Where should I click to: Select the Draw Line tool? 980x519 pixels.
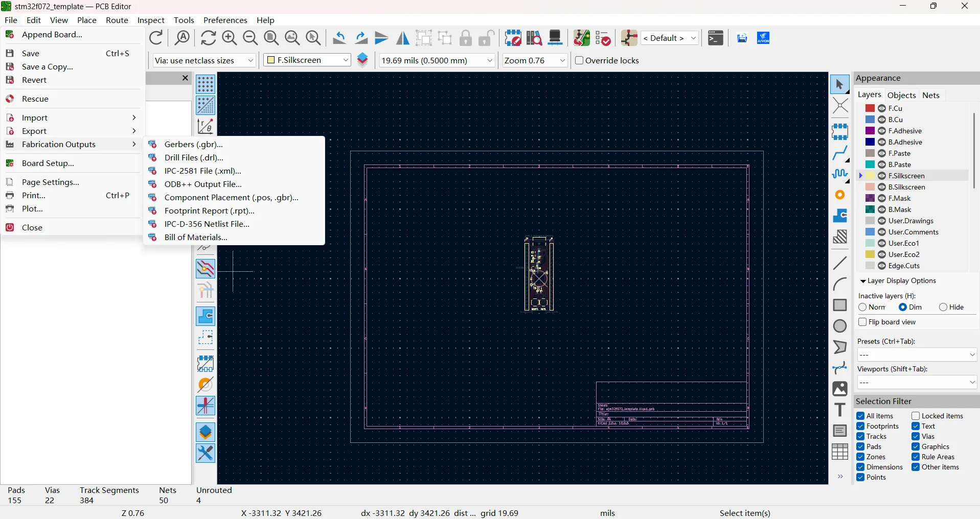click(840, 263)
